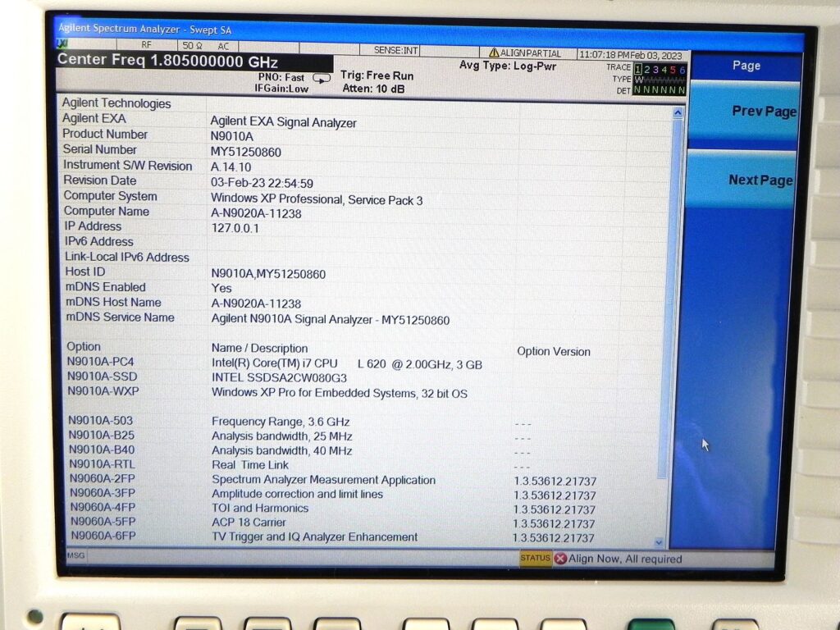The width and height of the screenshot is (840, 630).
Task: Click the scroll up arrow of the info list
Action: [678, 113]
